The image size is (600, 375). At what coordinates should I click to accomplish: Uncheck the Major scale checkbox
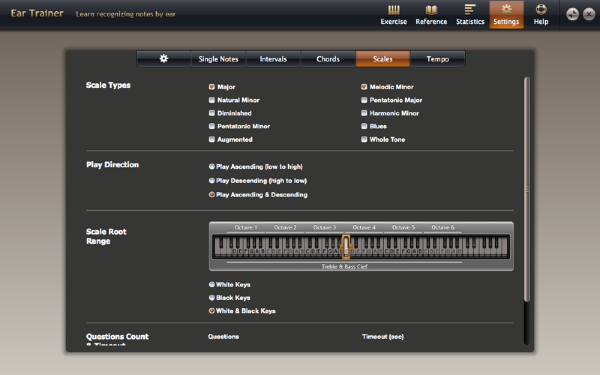(x=212, y=87)
